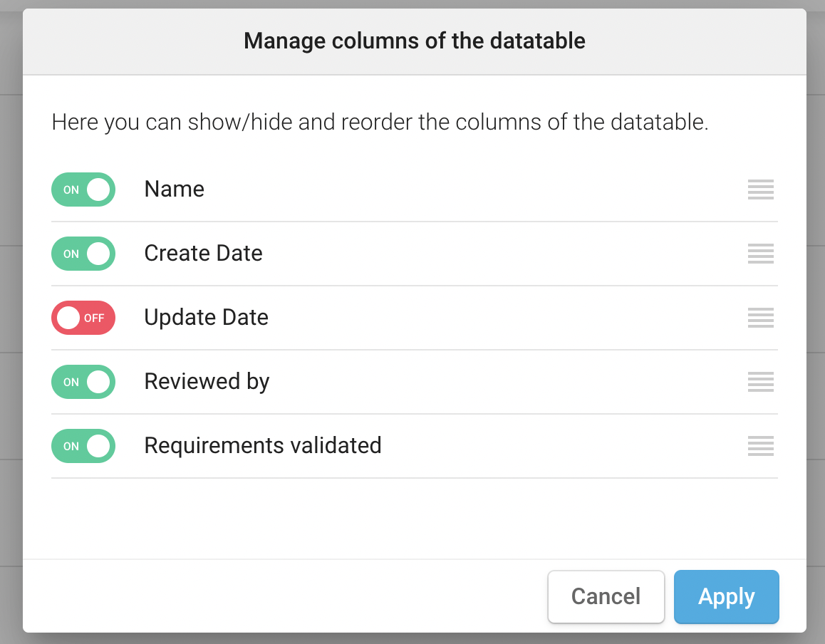Click the Requirements validated reorder handle
This screenshot has height=644, width=825.
click(760, 446)
